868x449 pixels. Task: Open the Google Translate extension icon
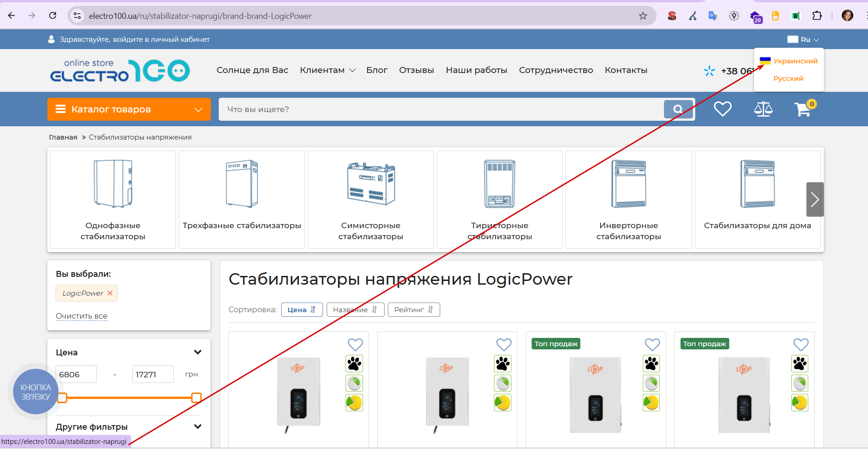point(713,16)
